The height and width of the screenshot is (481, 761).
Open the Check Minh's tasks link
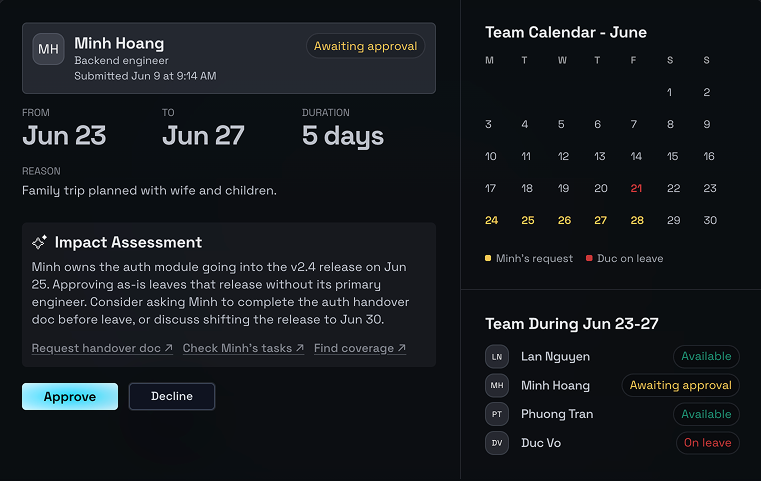click(243, 348)
